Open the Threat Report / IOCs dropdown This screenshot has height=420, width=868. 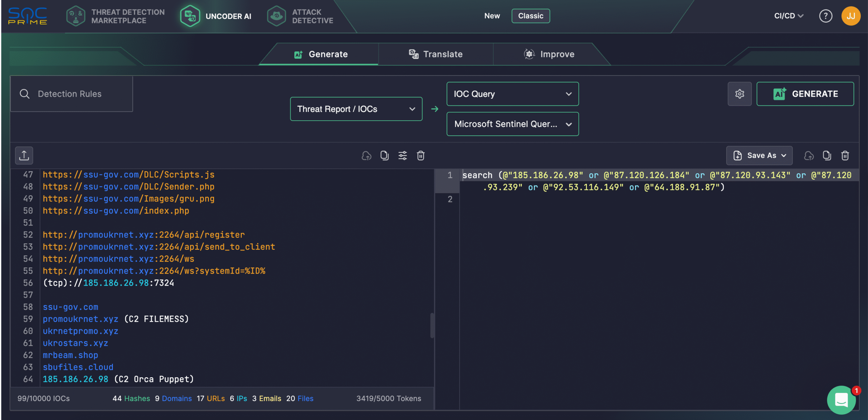(x=356, y=109)
